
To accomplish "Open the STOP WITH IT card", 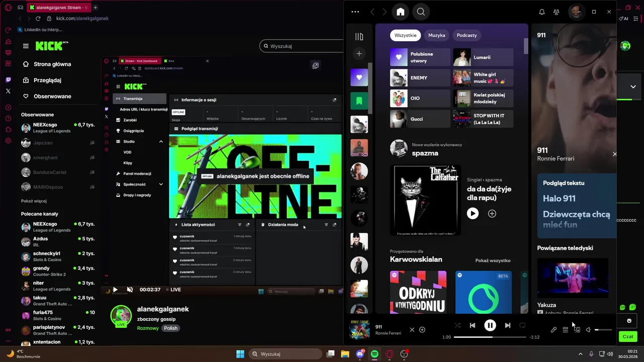I will (x=484, y=119).
